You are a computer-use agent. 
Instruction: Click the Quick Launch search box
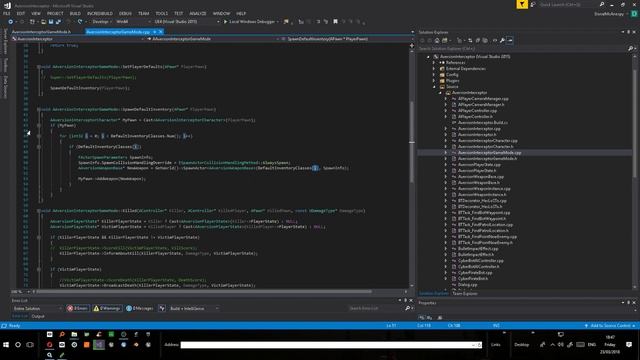point(569,4)
